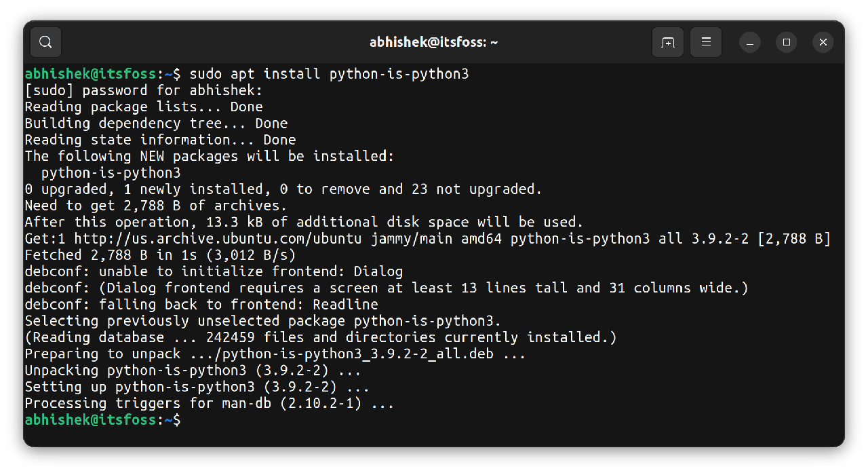This screenshot has height=473, width=868.
Task: Minimize the terminal window
Action: [750, 42]
